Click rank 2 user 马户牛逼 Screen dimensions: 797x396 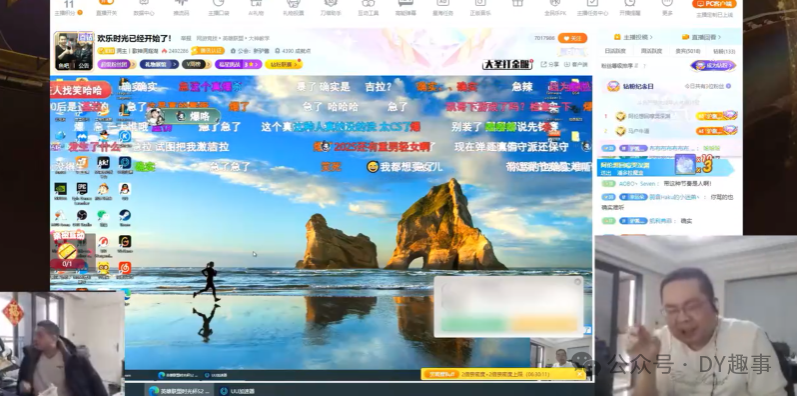pos(638,131)
